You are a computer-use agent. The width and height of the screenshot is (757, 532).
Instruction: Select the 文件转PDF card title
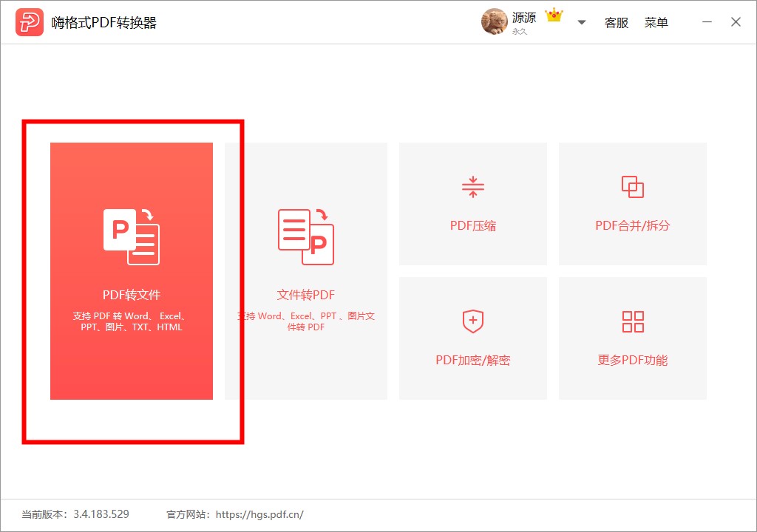[x=305, y=295]
